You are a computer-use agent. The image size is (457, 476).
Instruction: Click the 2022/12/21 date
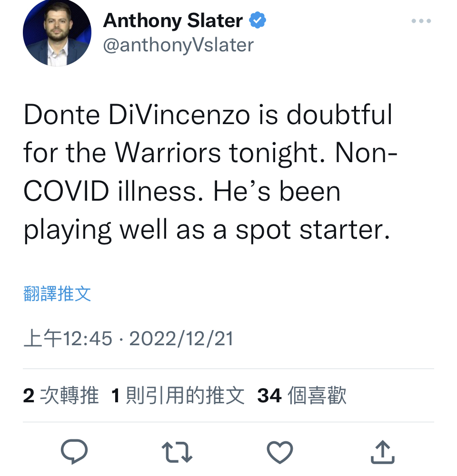pyautogui.click(x=181, y=339)
